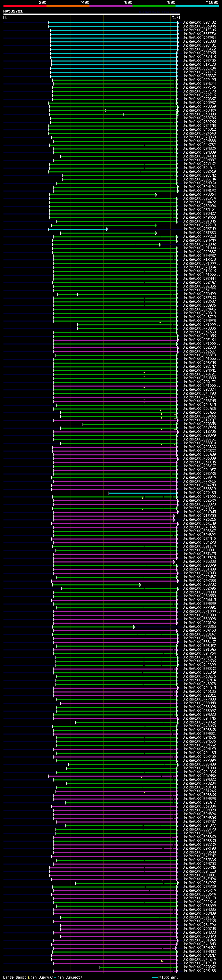Open hit UniRef100_Q2M4X6
The height and width of the screenshot is (980, 222).
point(199,309)
